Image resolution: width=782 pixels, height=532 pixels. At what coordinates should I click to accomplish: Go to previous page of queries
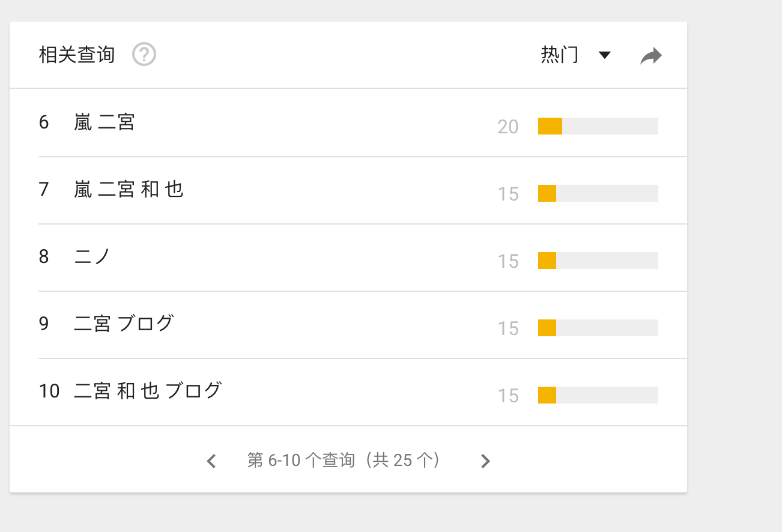[x=211, y=461]
